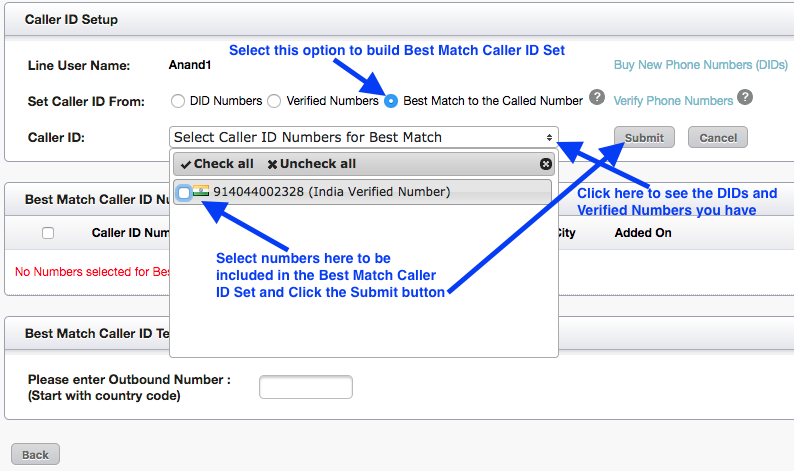
Task: Click help icon next to Best Match option
Action: (x=597, y=98)
